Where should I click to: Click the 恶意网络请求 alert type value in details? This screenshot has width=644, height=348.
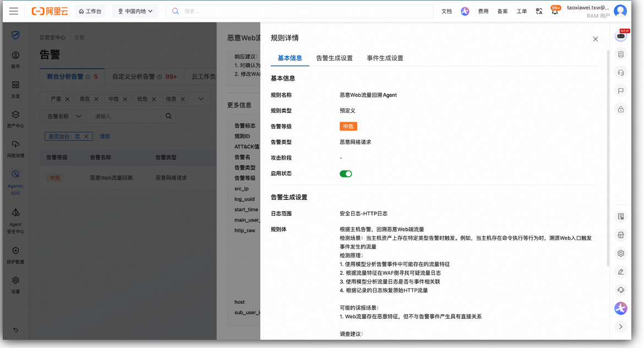[x=355, y=142]
